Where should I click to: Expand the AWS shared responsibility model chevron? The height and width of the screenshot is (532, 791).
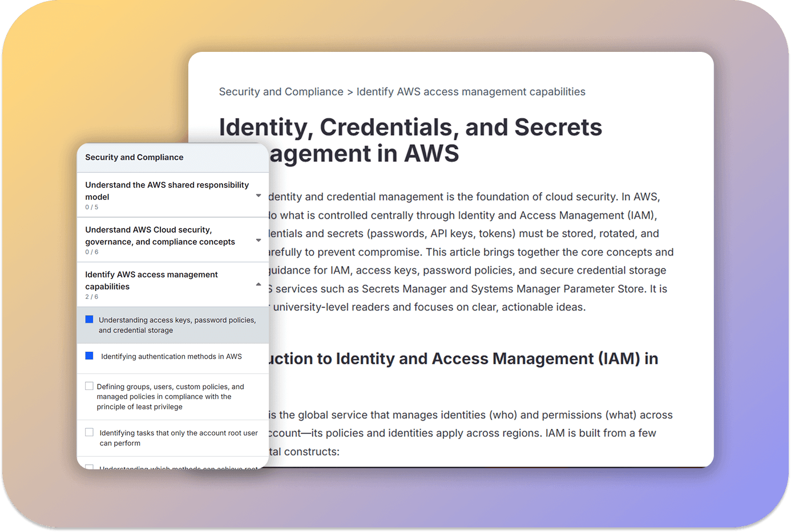click(259, 196)
